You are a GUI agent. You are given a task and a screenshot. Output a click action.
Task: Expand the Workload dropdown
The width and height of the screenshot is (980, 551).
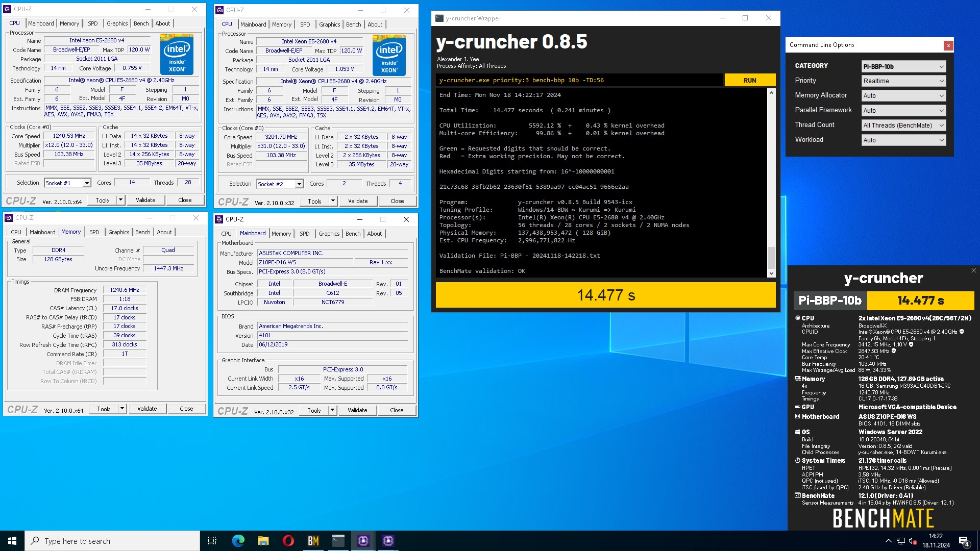point(903,140)
